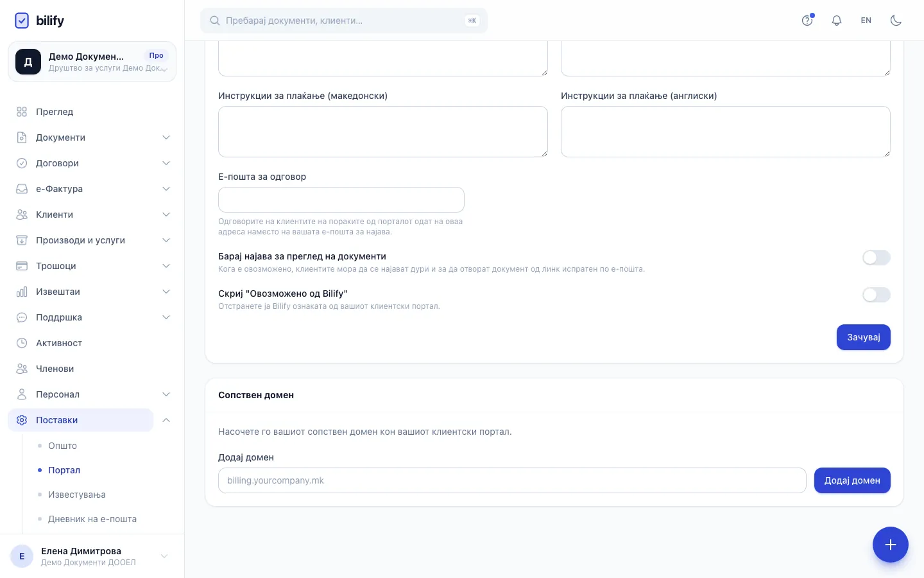Open Преглед dashboard icon in sidebar
Screen dimensions: 924x578
click(x=22, y=112)
